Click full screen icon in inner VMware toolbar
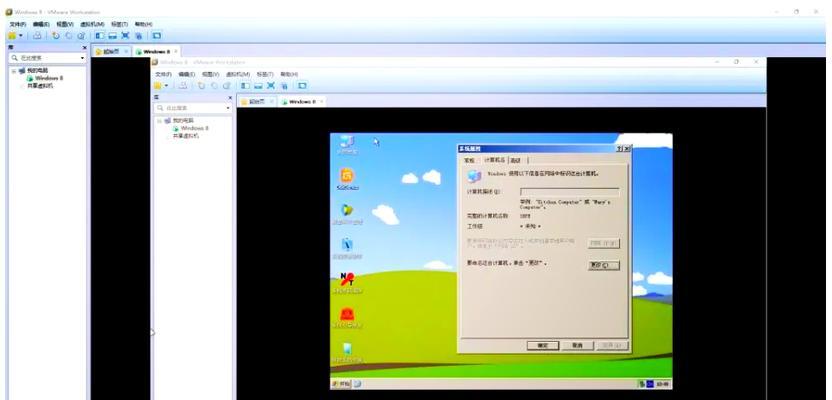The width and height of the screenshot is (832, 400). pos(271,85)
